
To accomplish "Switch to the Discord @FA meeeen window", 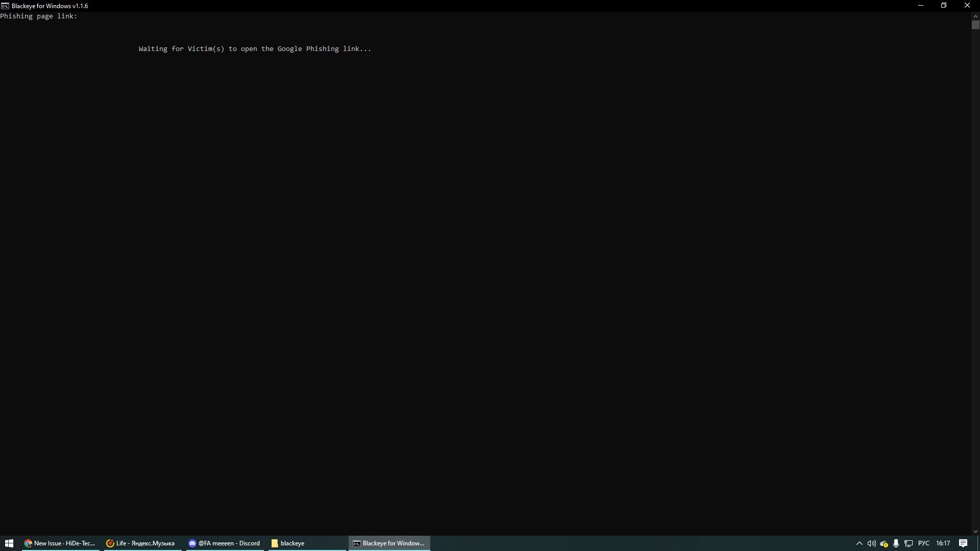I will pos(225,543).
